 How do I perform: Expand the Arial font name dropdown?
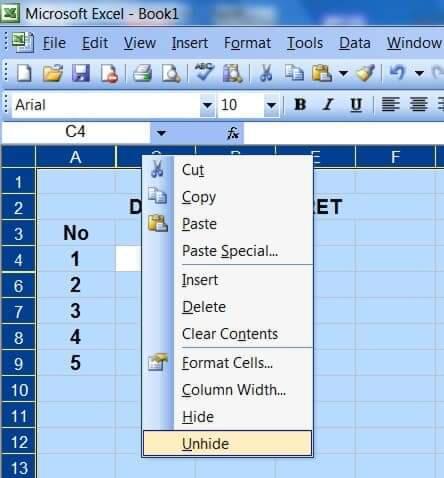click(x=207, y=105)
